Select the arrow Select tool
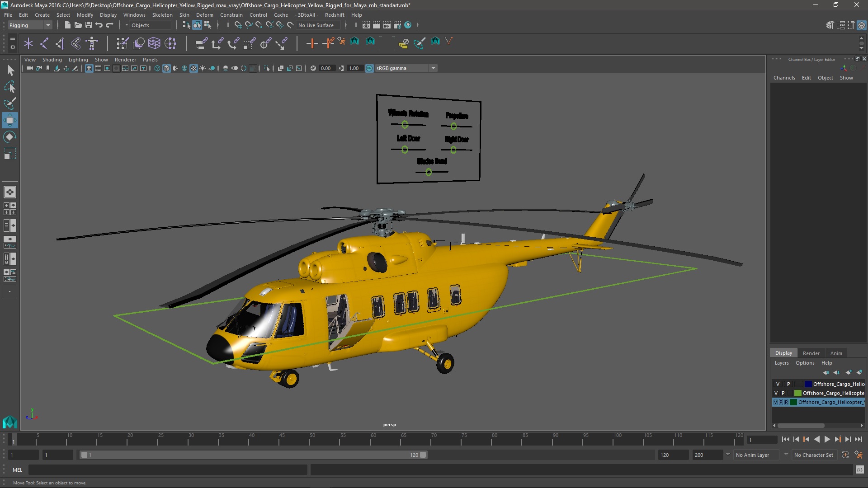 point(10,70)
